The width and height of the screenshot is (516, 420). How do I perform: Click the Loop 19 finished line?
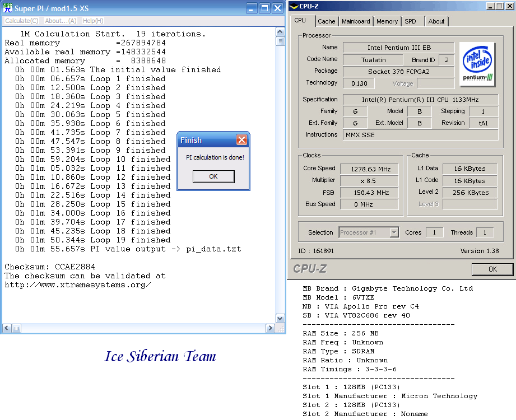tap(93, 240)
